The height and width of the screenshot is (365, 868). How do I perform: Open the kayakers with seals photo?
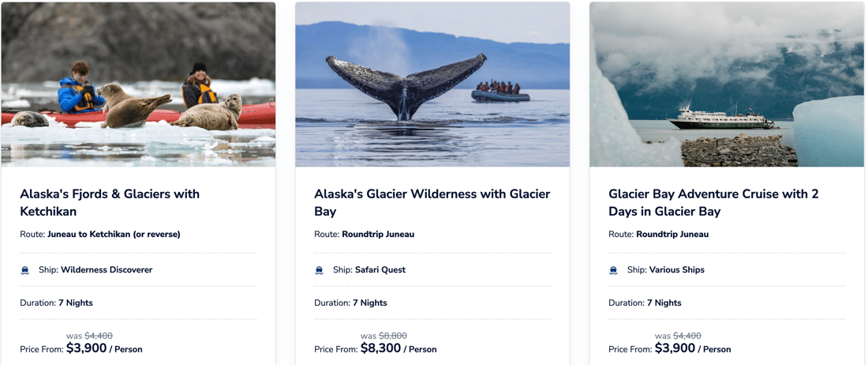click(138, 84)
